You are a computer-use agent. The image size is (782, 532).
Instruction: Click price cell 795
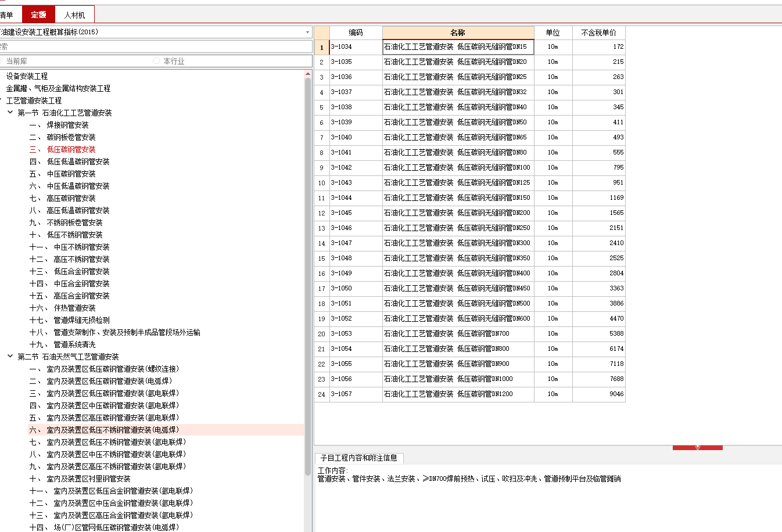[x=599, y=167]
